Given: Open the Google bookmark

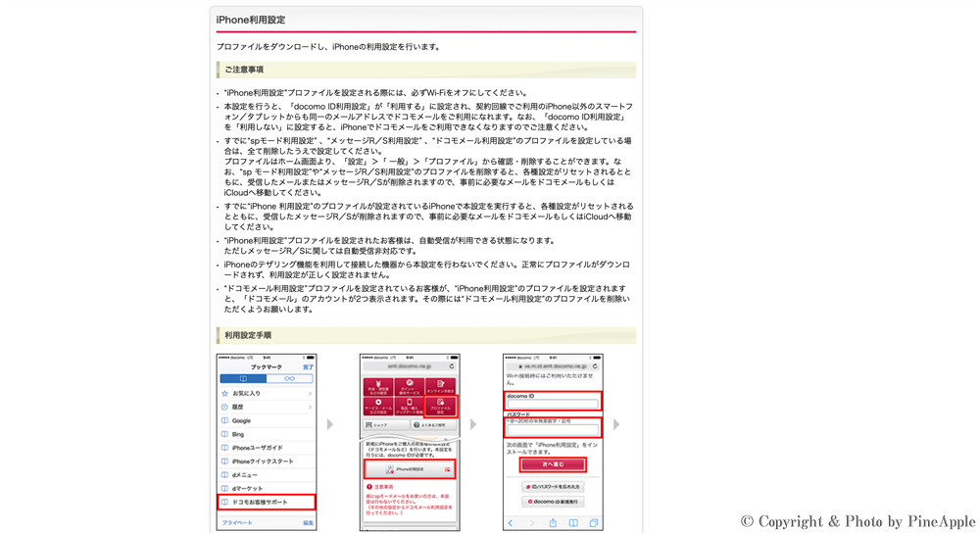Looking at the screenshot, I should coord(241,420).
